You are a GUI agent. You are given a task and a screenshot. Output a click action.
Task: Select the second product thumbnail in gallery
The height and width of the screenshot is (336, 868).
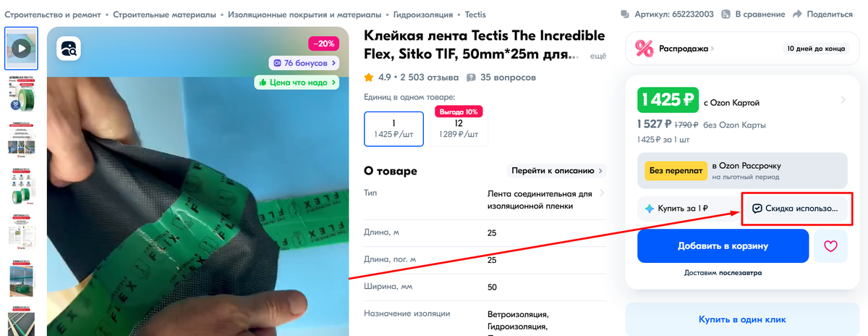[22, 92]
